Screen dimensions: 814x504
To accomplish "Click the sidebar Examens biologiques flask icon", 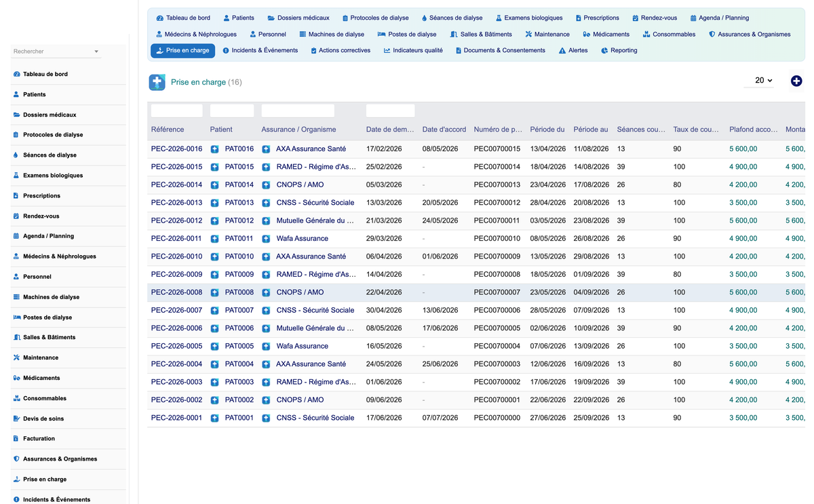I will [x=16, y=175].
